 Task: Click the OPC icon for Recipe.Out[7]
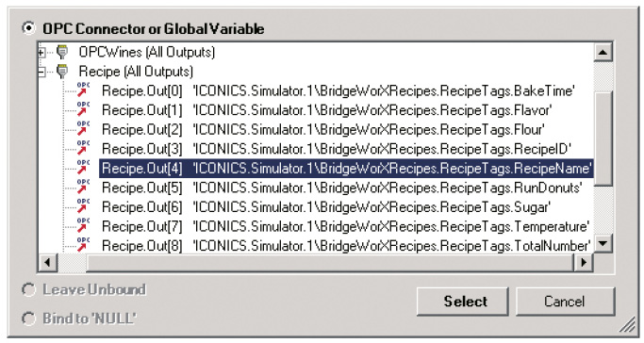tap(83, 226)
